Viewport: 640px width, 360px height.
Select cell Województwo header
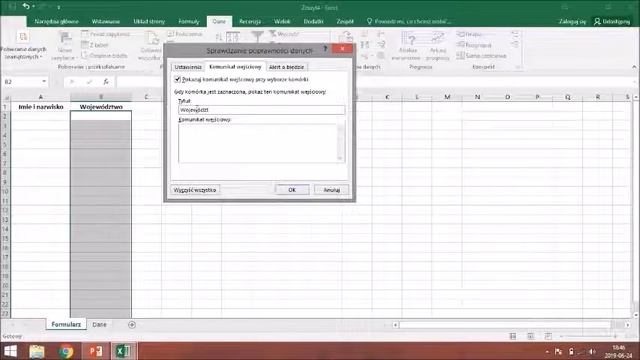101,107
